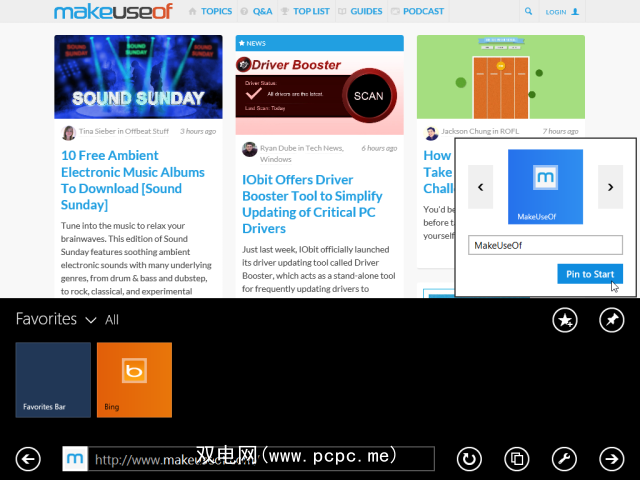Screen dimensions: 640x480
Task: Click the browser forward arrow button
Action: (x=611, y=459)
